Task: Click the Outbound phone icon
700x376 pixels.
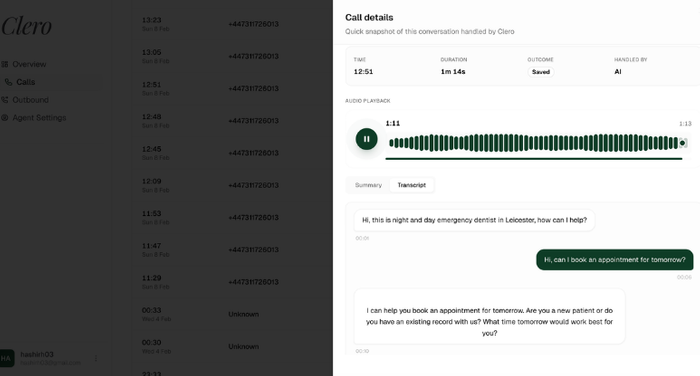Action: 4,100
